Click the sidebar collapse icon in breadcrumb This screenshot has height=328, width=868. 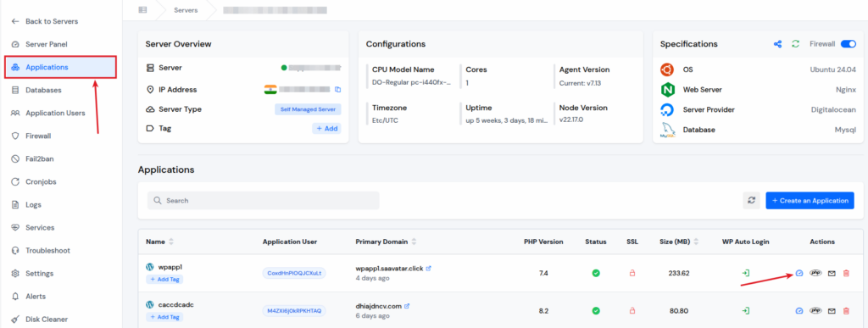[x=142, y=10]
